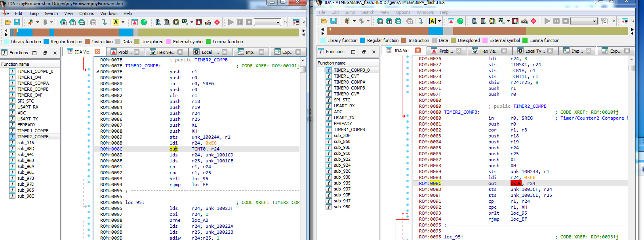Click Open file icon in myFirmware window

tap(8, 22)
